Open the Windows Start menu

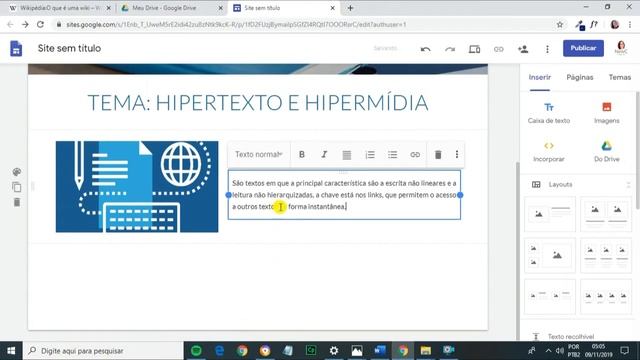pos(11,351)
